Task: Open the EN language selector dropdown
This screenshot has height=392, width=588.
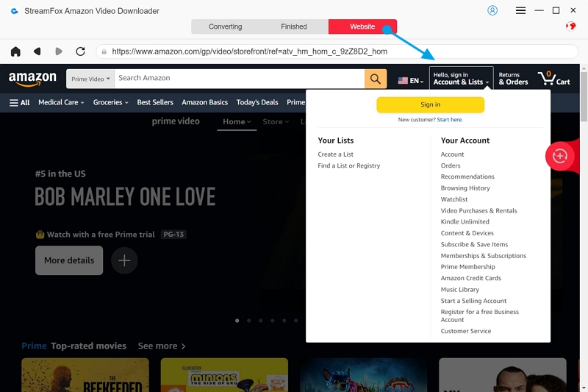Action: (x=410, y=80)
